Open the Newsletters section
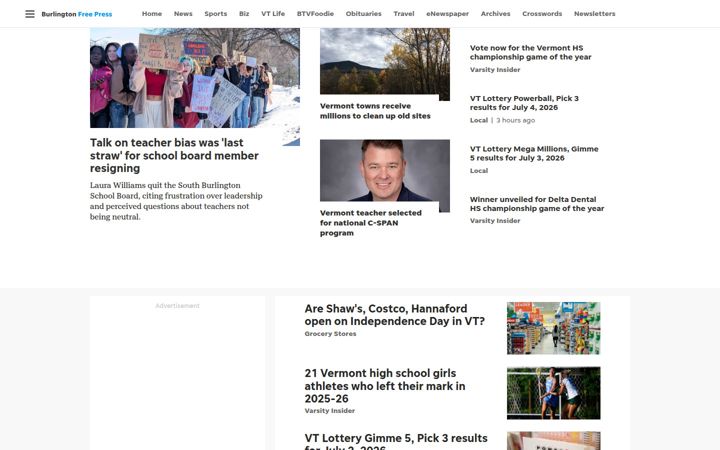The width and height of the screenshot is (720, 450). coord(595,14)
